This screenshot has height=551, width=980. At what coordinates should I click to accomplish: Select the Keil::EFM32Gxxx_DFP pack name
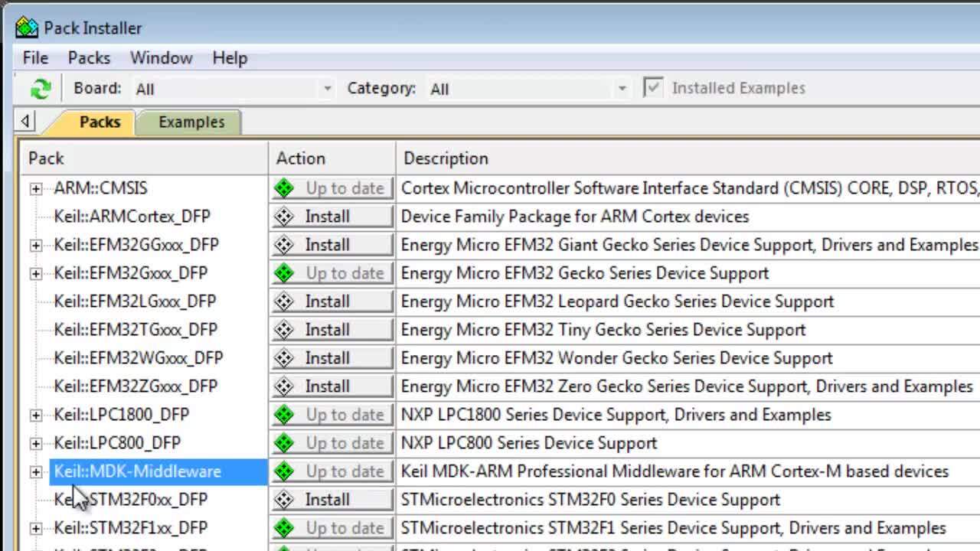130,273
